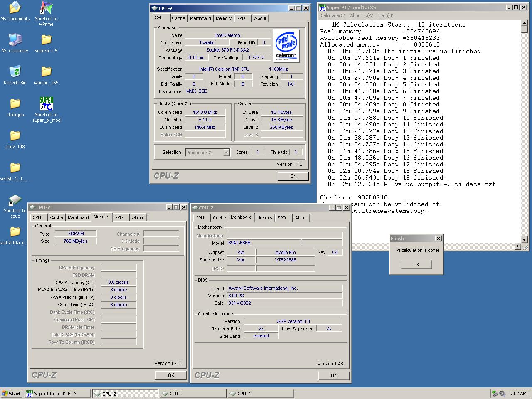532x399 pixels.
Task: Open the cpuz_148 folder icon
Action: coord(15,135)
